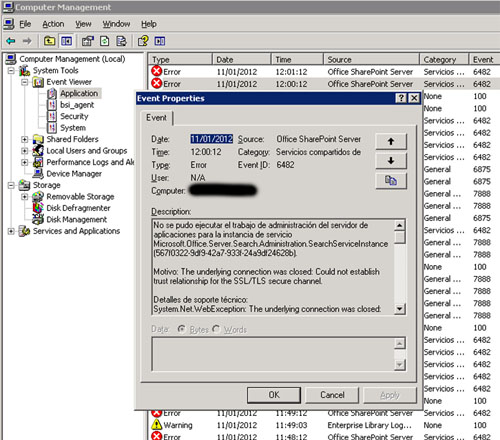The width and height of the screenshot is (500, 440).
Task: Click the Description scrollbar up arrow
Action: (x=400, y=225)
